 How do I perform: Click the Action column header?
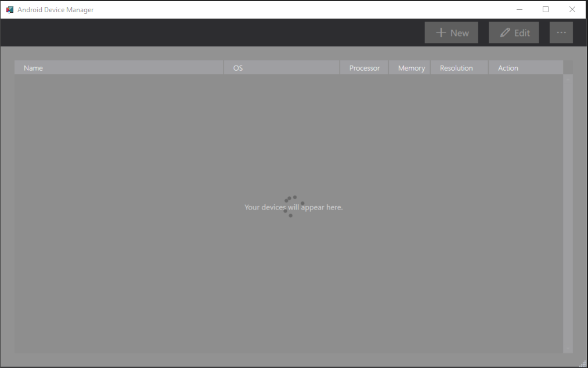pyautogui.click(x=526, y=68)
